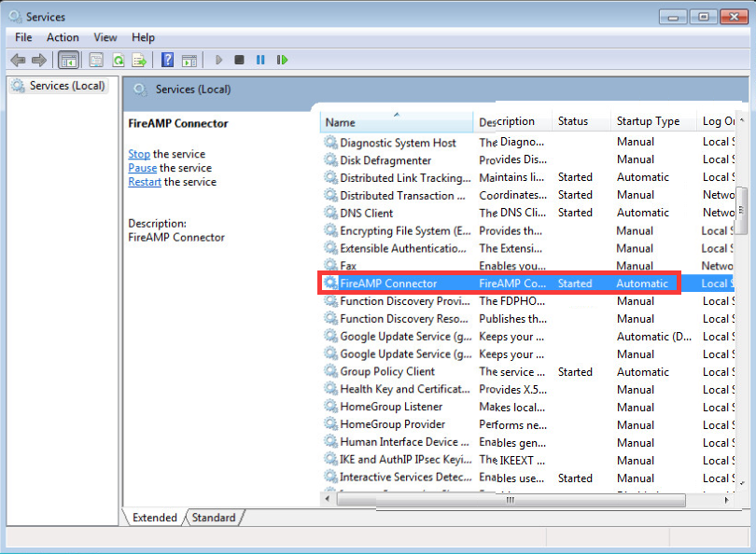Select the Disk Defragmenter service row
The image size is (756, 554).
point(528,159)
